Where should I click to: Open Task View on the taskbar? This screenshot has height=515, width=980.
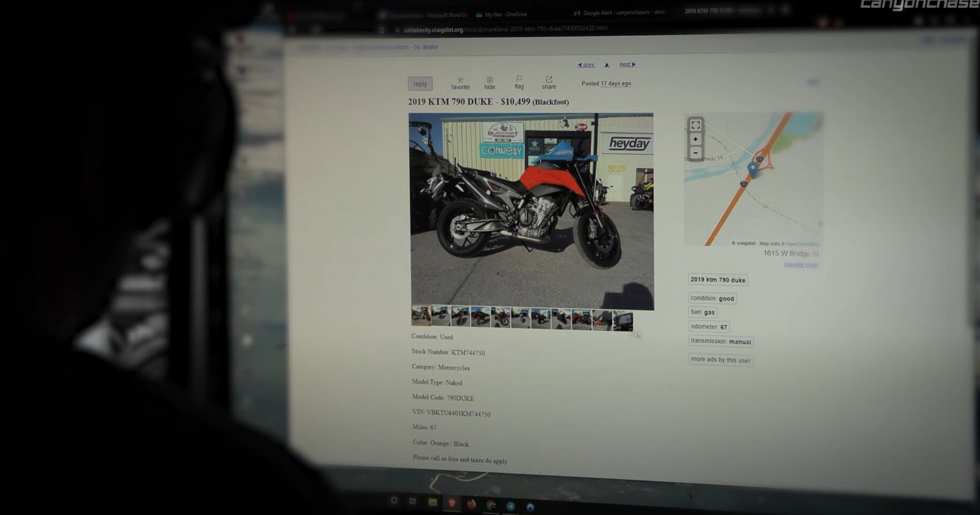click(x=413, y=501)
